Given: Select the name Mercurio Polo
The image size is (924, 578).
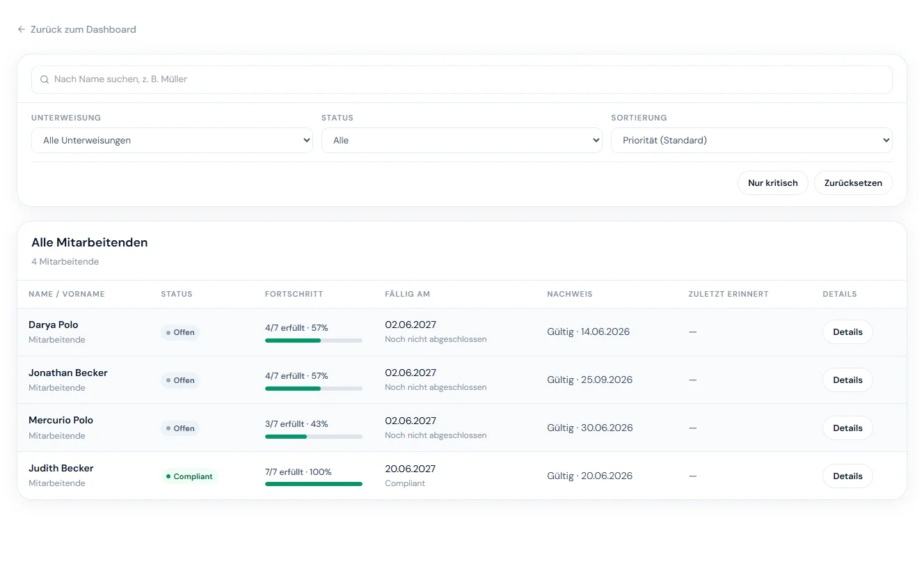Looking at the screenshot, I should (x=61, y=420).
